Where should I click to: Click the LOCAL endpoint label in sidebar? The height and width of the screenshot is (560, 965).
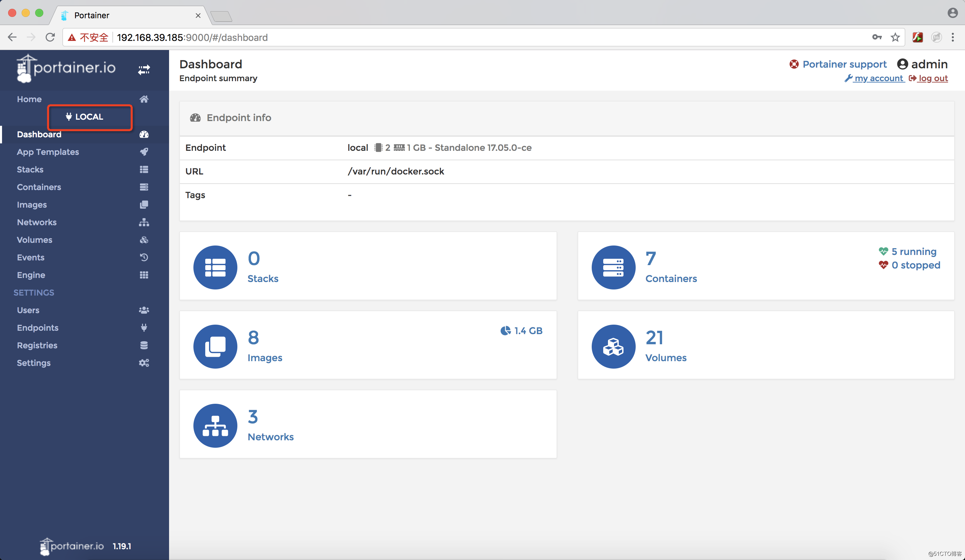[85, 117]
